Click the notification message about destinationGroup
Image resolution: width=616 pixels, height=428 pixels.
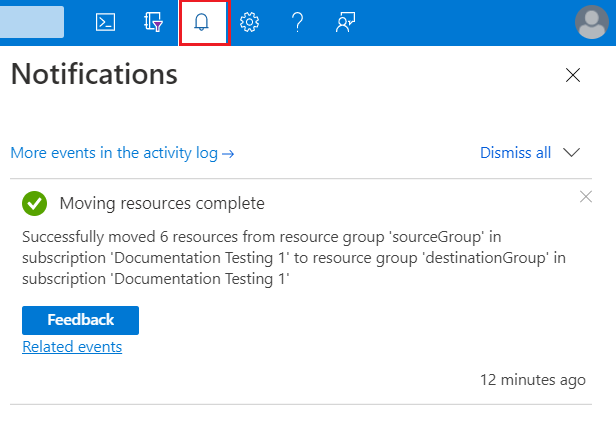pyautogui.click(x=294, y=258)
